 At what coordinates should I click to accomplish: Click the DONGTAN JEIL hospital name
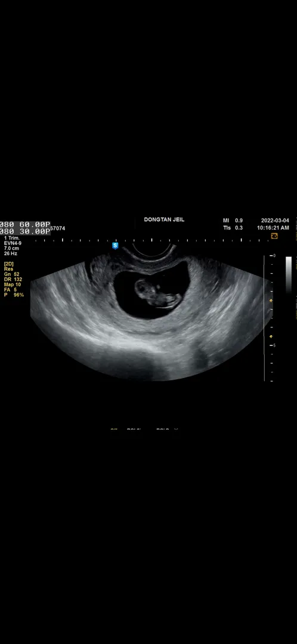[x=164, y=219]
